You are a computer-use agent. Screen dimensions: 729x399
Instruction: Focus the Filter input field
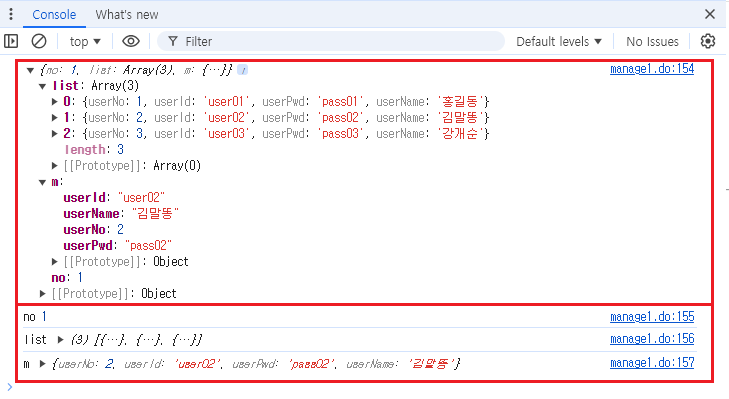(x=331, y=41)
